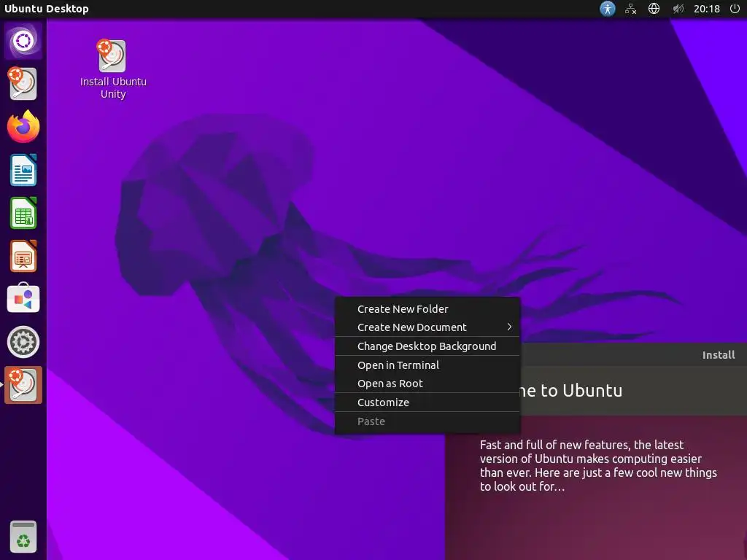Select Open as Root
The image size is (747, 560).
427,384
